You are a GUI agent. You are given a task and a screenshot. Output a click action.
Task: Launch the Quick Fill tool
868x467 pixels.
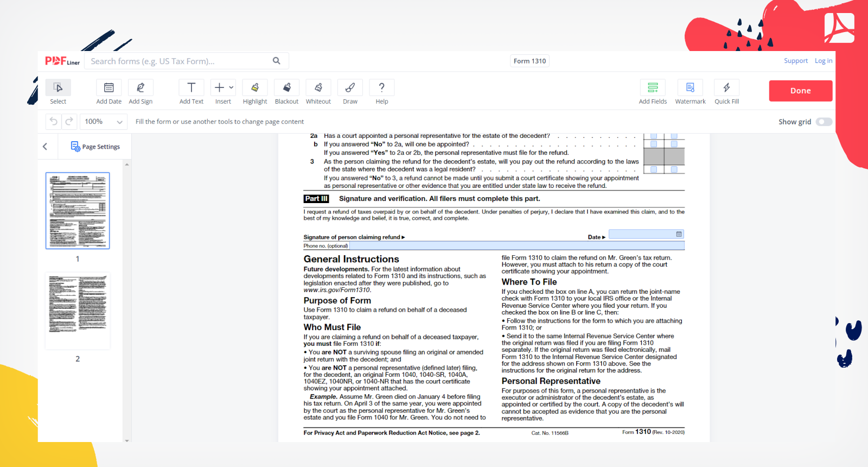click(x=727, y=92)
